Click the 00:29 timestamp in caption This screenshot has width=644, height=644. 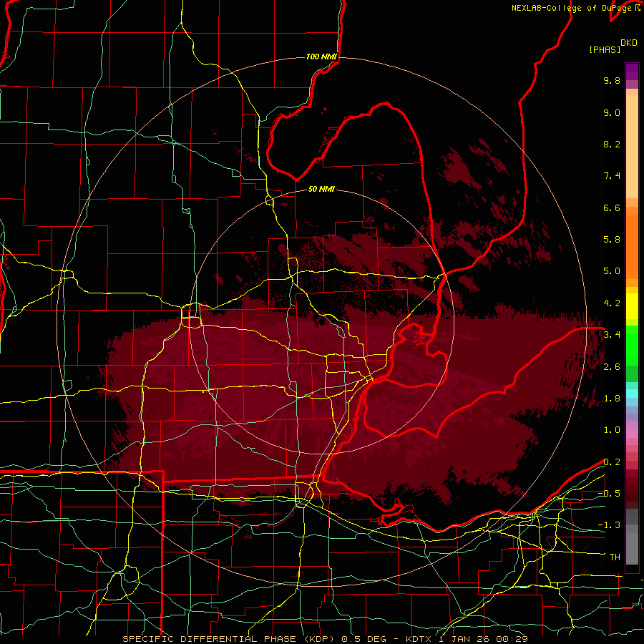(x=513, y=639)
